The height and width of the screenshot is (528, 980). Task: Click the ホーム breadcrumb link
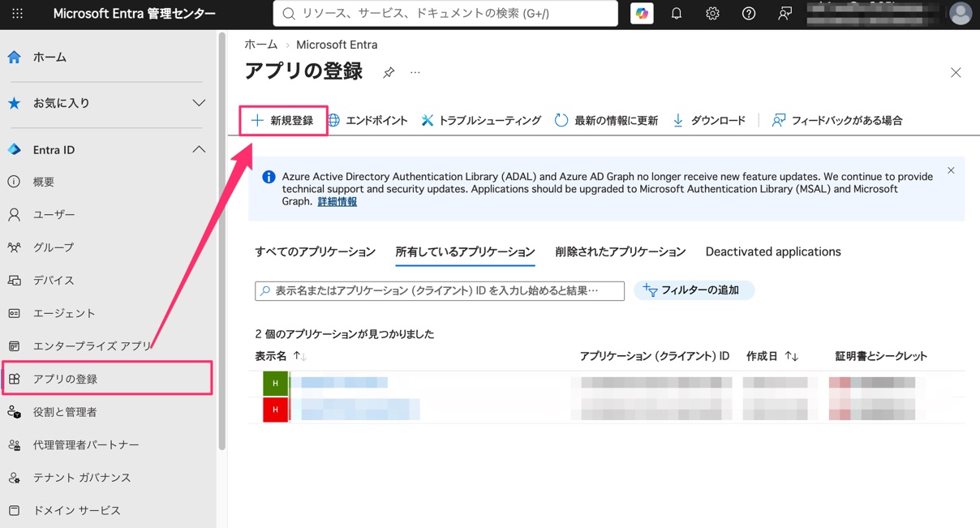pyautogui.click(x=261, y=45)
